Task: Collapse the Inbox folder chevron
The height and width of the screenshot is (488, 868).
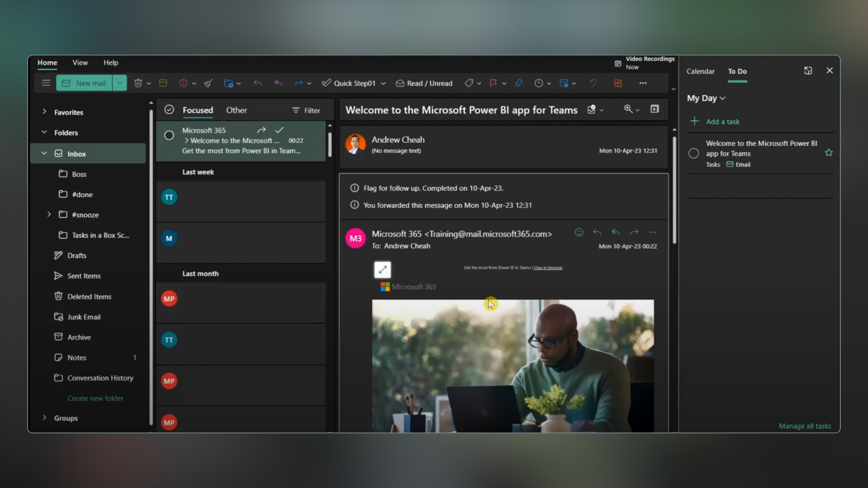Action: (44, 153)
